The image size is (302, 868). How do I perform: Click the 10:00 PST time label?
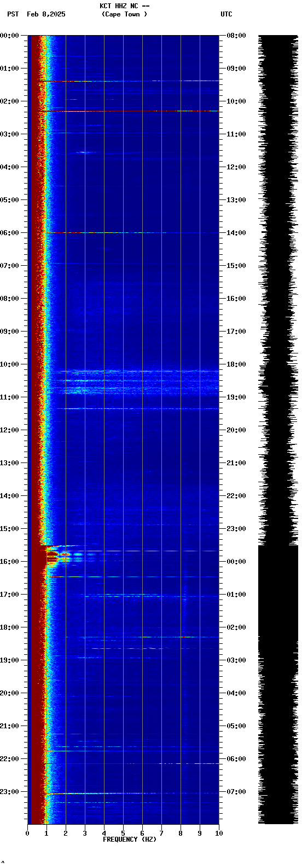pos(10,364)
